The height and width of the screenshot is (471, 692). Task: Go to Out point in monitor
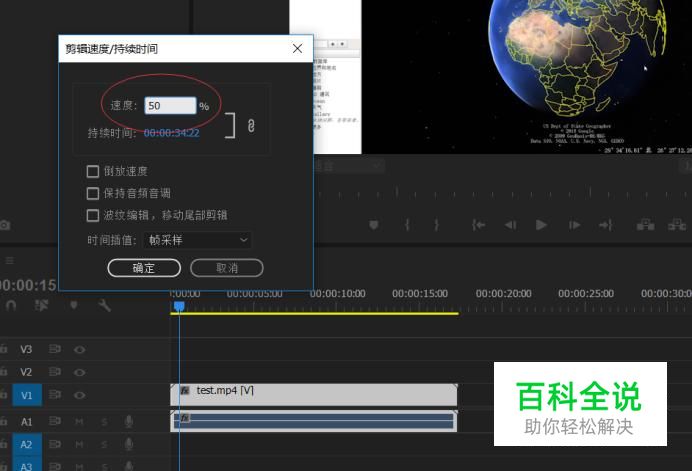606,225
